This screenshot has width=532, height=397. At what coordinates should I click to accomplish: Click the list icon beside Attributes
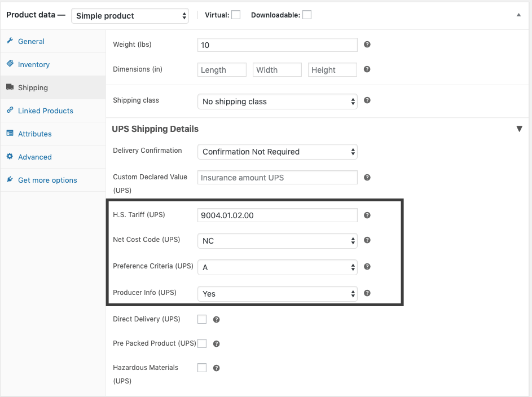[10, 134]
